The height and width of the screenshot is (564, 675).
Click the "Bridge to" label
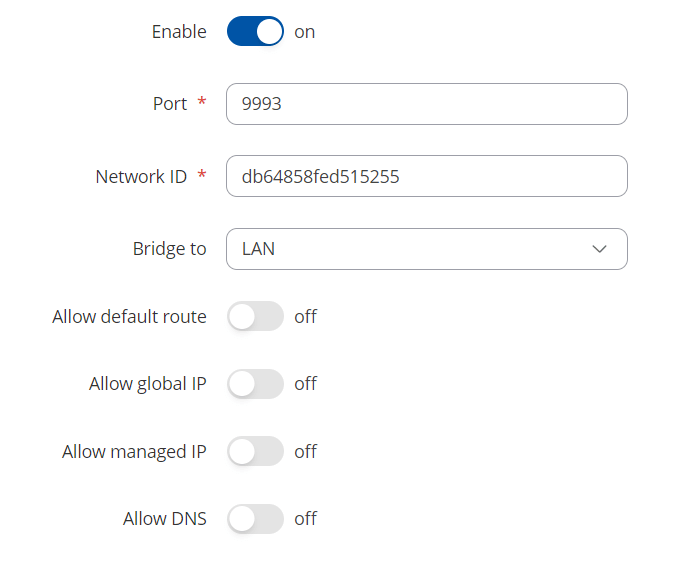(169, 249)
